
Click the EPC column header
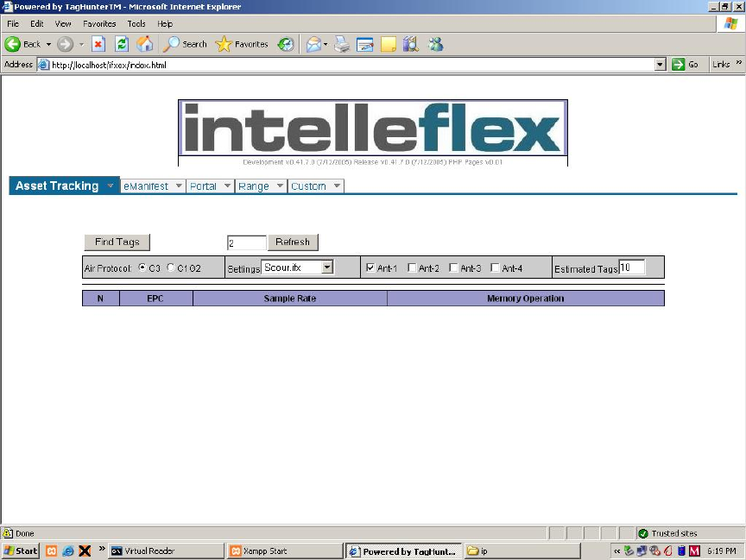(155, 298)
